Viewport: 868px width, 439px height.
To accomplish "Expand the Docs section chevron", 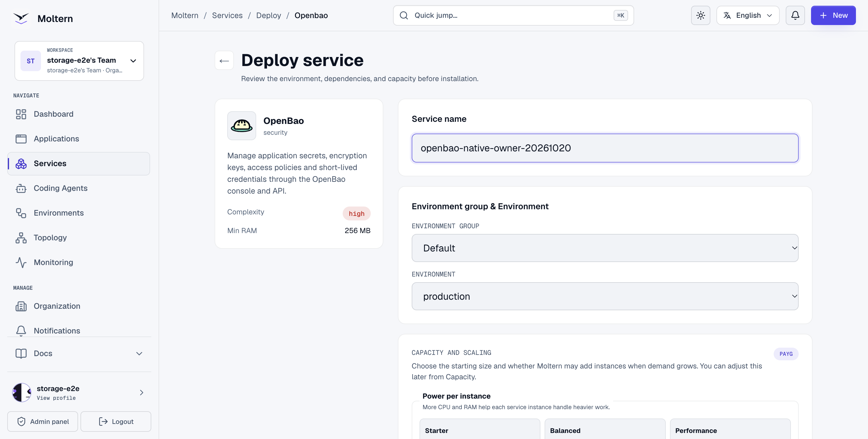I will (139, 353).
